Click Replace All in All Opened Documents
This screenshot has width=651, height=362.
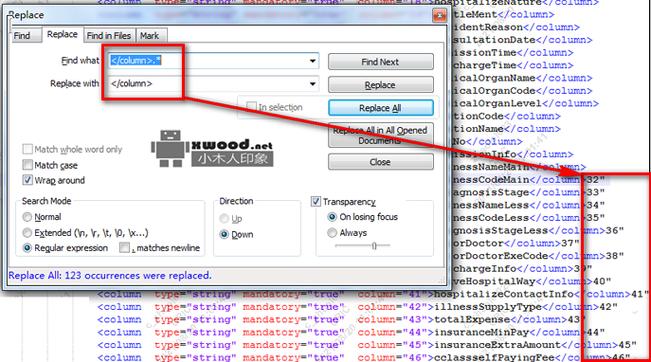coord(380,135)
